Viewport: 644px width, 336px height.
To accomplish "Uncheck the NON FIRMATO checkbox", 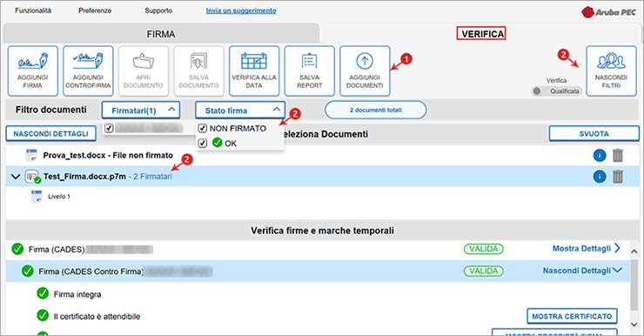I will (203, 128).
